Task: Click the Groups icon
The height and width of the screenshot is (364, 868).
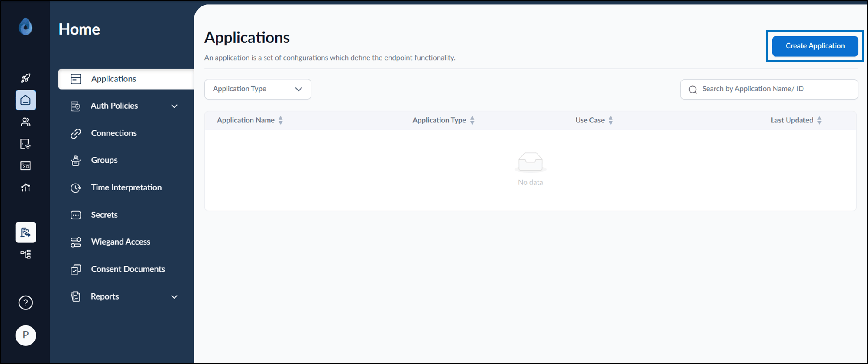Action: [76, 161]
